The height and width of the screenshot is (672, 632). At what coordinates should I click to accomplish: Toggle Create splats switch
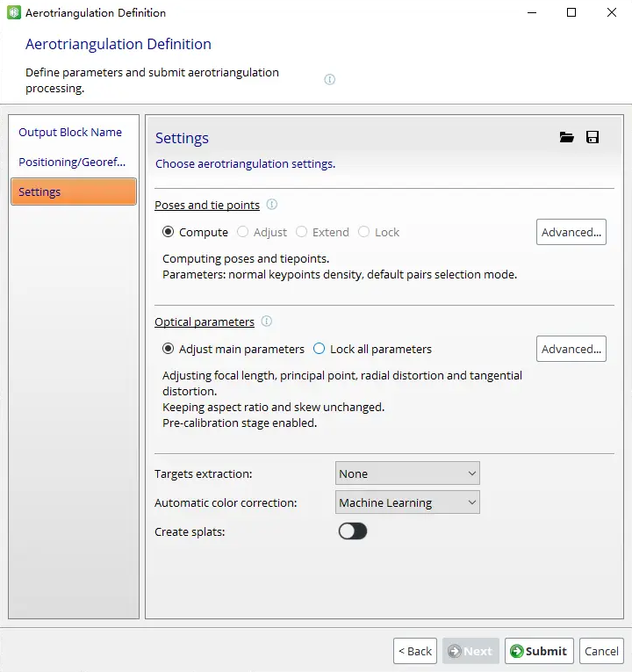pyautogui.click(x=353, y=531)
